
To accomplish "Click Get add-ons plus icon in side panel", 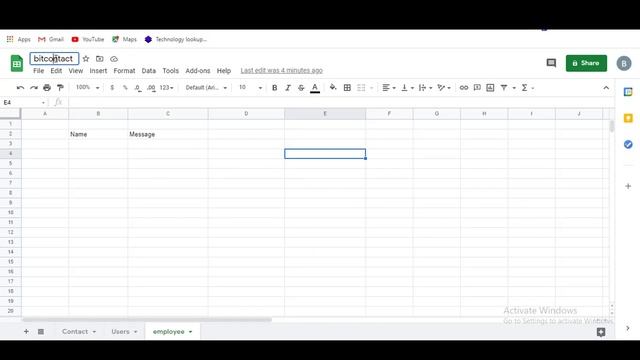I will (x=628, y=186).
